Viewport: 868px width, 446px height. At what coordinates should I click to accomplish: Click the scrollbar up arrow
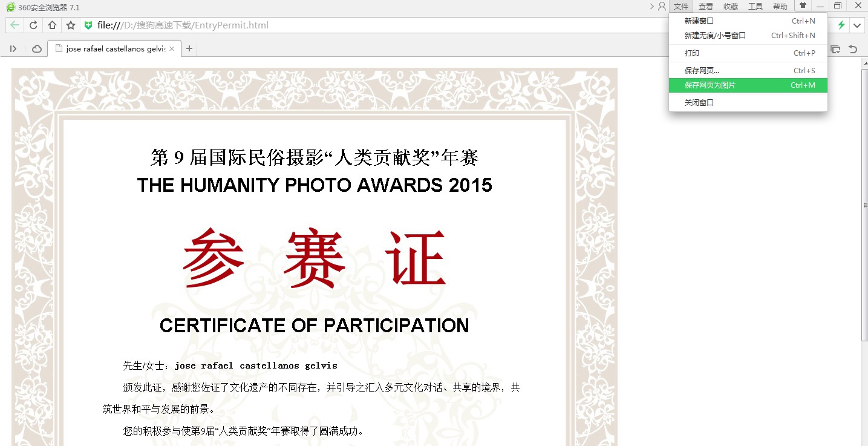coord(864,62)
